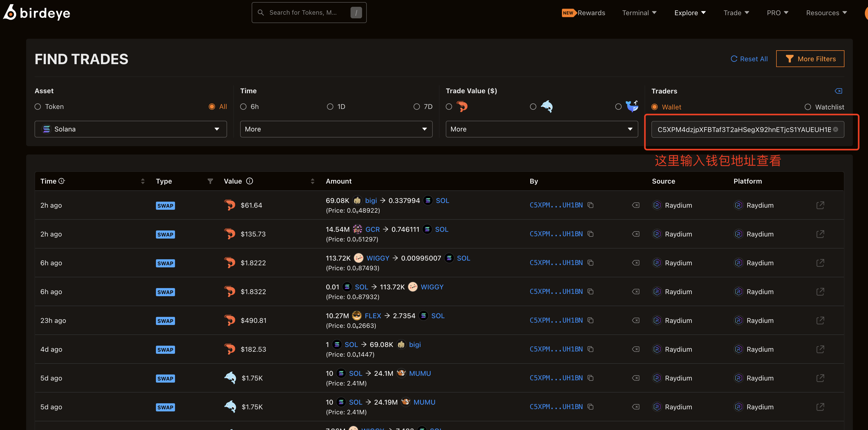868x430 pixels.
Task: Open the GCR token link
Action: click(372, 229)
